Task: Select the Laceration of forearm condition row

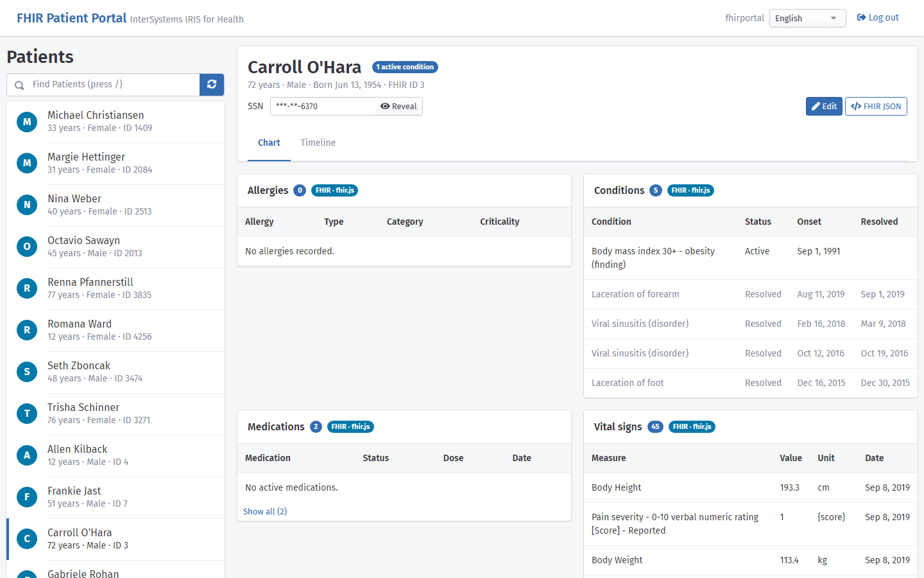Action: [x=751, y=294]
